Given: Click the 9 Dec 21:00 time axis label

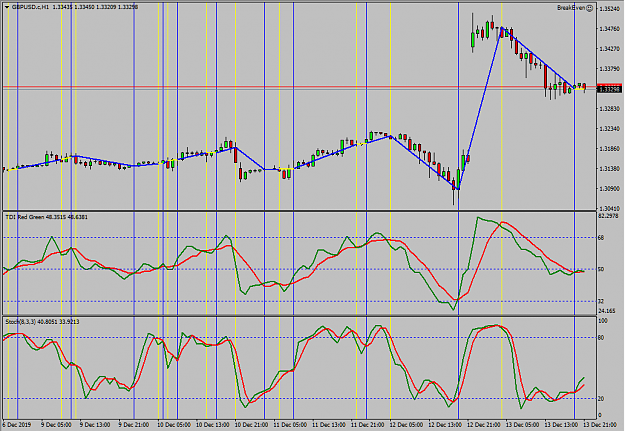Looking at the screenshot, I should 134,425.
